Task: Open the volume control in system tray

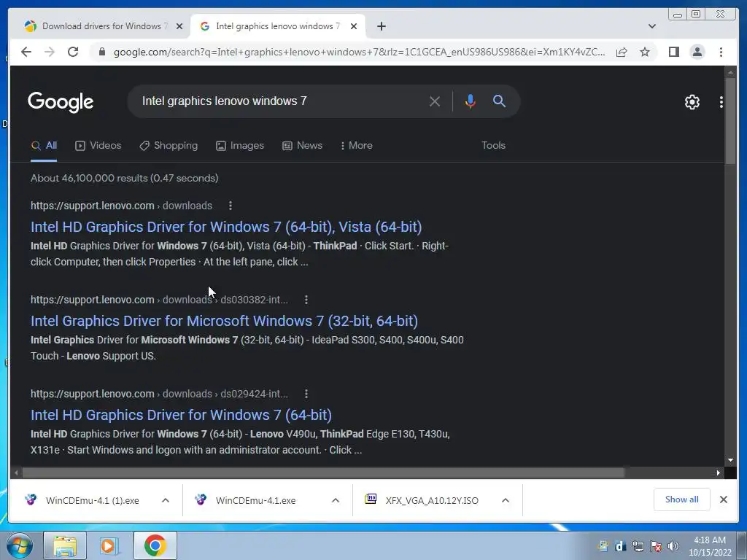Action: click(x=673, y=546)
